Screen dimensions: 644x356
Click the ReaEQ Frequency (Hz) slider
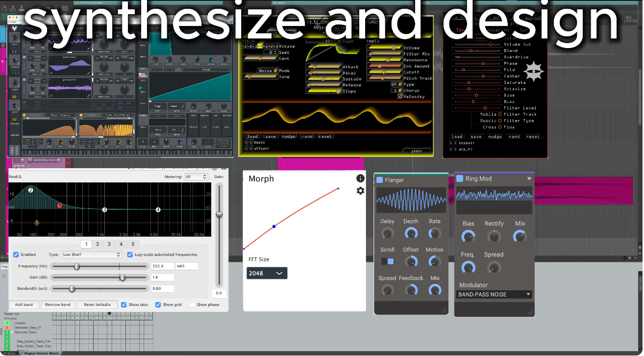point(99,266)
